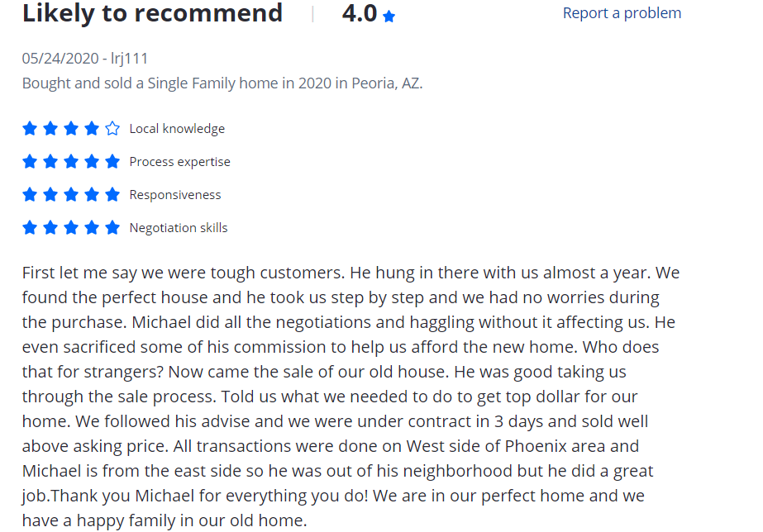763x532 pixels.
Task: Click the second star of Negotiation skills
Action: pyautogui.click(x=50, y=227)
